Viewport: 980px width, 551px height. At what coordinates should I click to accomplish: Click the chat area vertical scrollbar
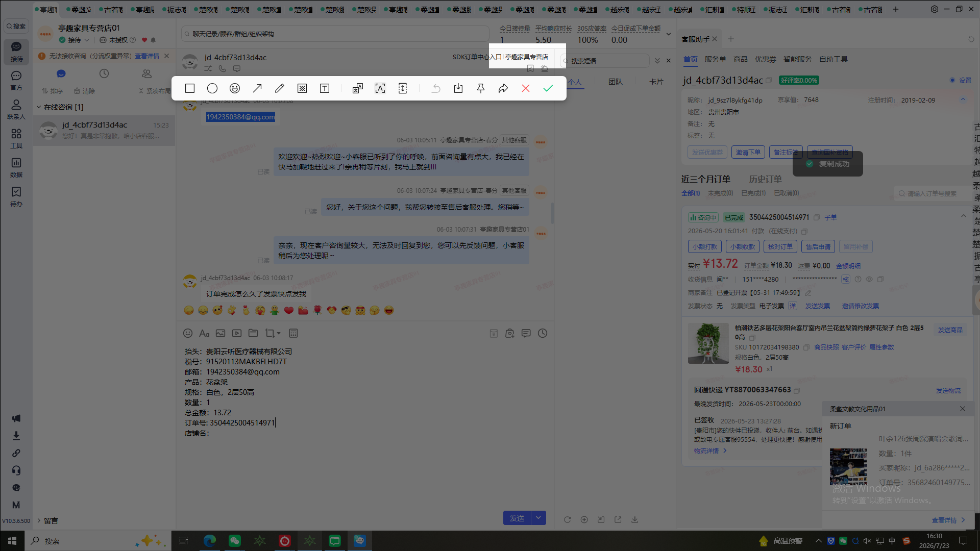click(552, 213)
